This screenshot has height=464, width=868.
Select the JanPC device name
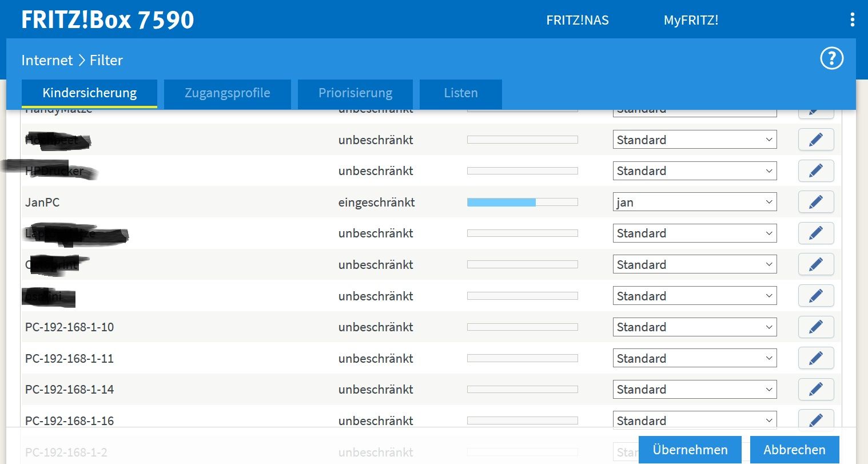[x=42, y=202]
